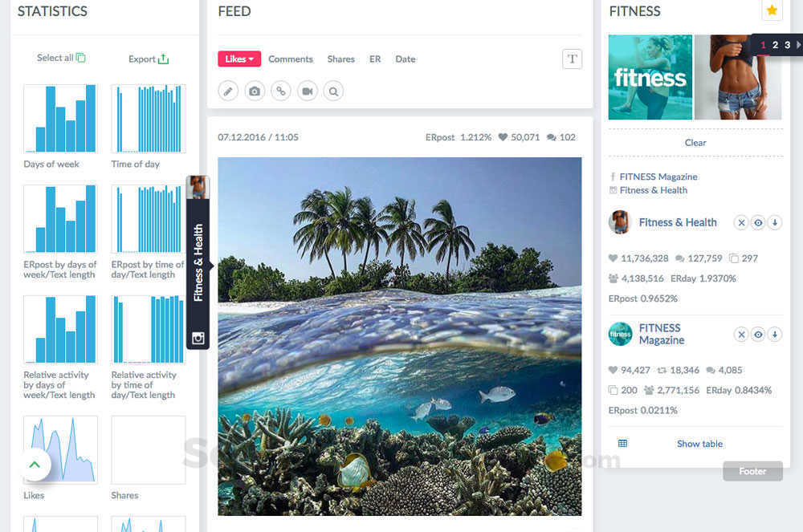The height and width of the screenshot is (532, 803).
Task: Click the video camera filter icon
Action: click(308, 91)
